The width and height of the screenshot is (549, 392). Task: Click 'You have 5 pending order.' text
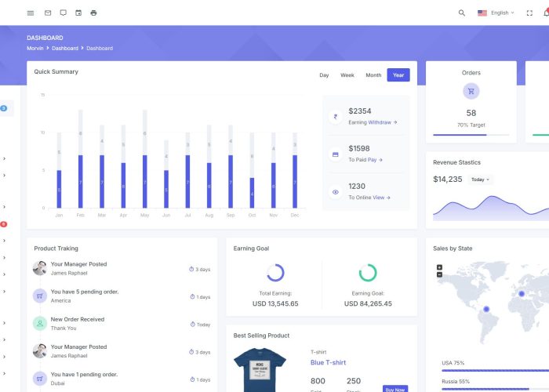[x=85, y=292]
